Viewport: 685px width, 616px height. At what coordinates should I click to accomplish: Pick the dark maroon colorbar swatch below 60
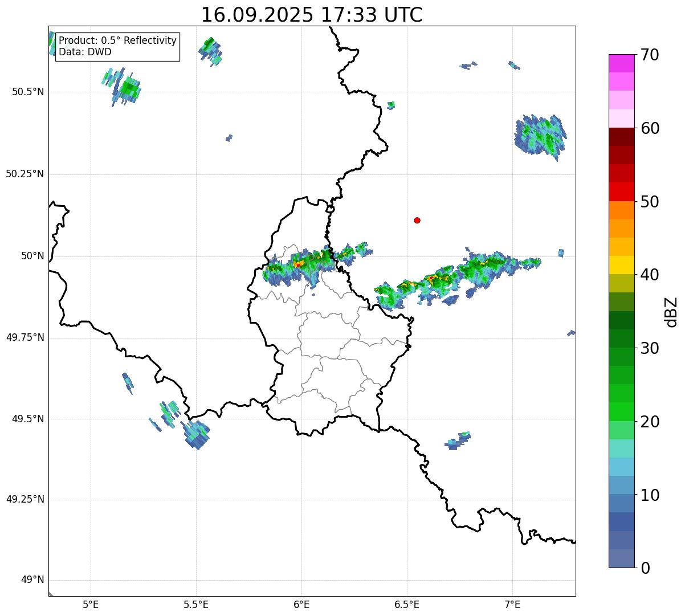click(x=621, y=137)
